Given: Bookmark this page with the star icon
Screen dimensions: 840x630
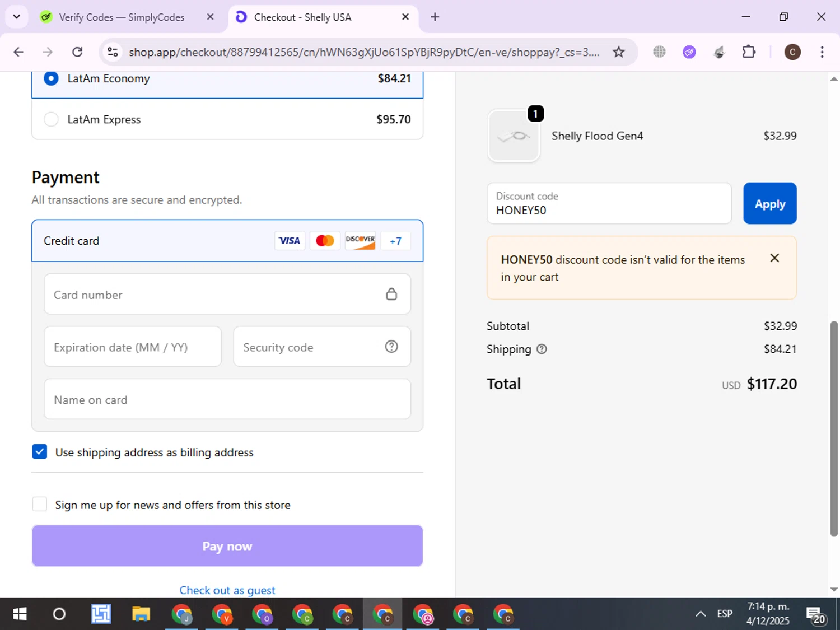Looking at the screenshot, I should click(x=618, y=52).
